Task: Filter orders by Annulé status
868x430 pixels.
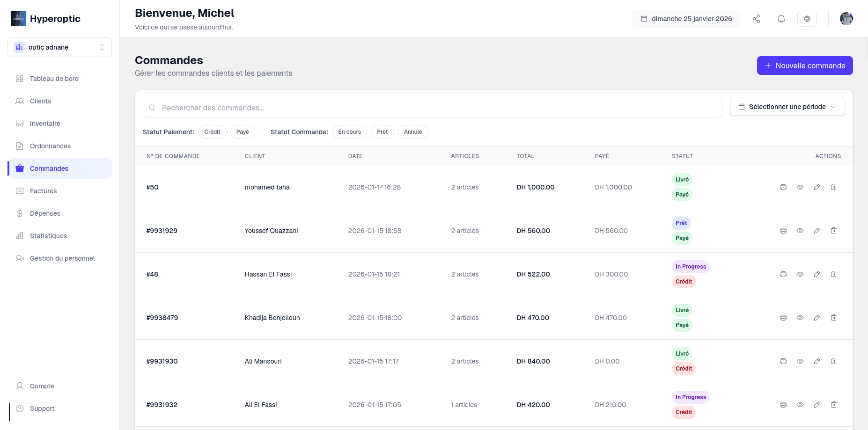Action: [412, 132]
